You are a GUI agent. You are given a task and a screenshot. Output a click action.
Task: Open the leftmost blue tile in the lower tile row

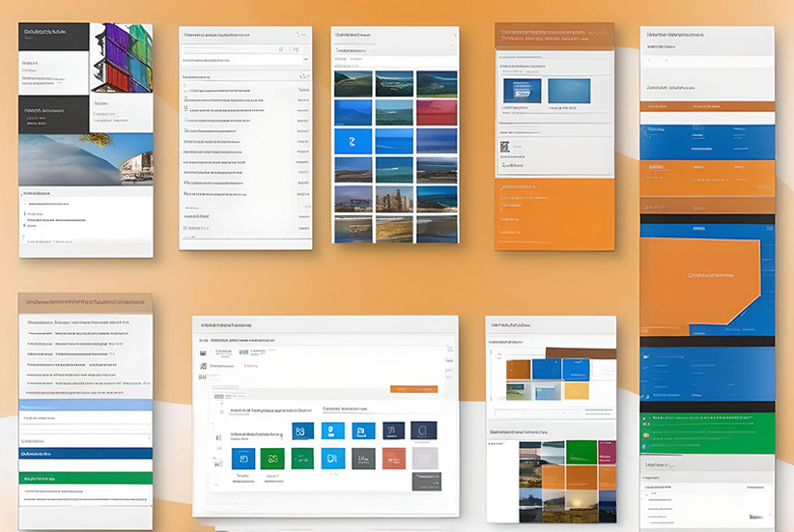click(x=243, y=458)
